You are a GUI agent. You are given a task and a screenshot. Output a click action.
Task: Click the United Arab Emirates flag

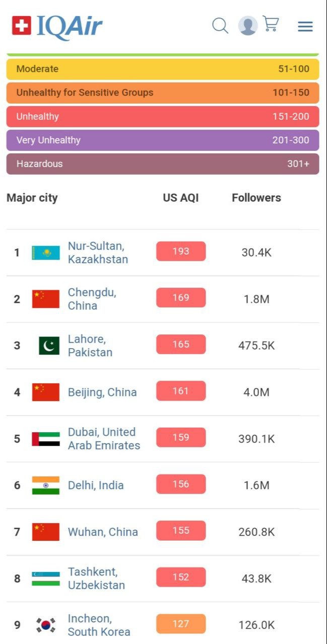click(x=46, y=439)
